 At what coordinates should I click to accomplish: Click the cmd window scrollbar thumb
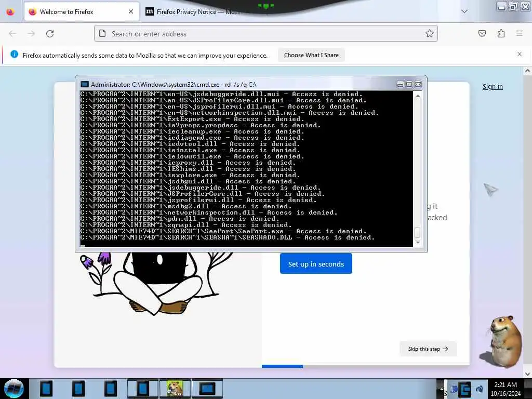point(418,232)
